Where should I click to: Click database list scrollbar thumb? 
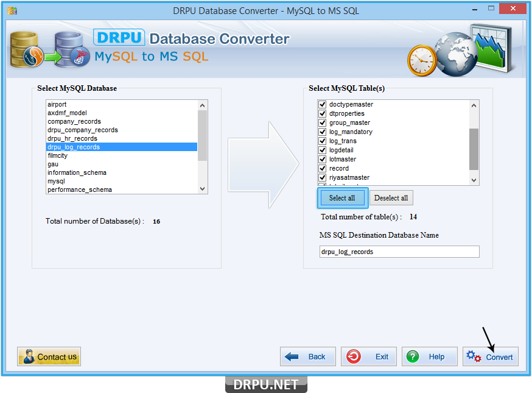pos(203,135)
